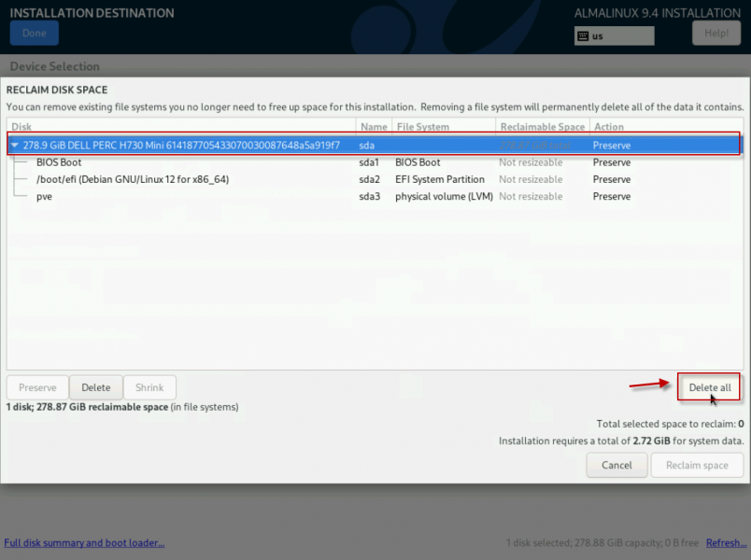
Task: Click the Delete all button
Action: [x=709, y=387]
